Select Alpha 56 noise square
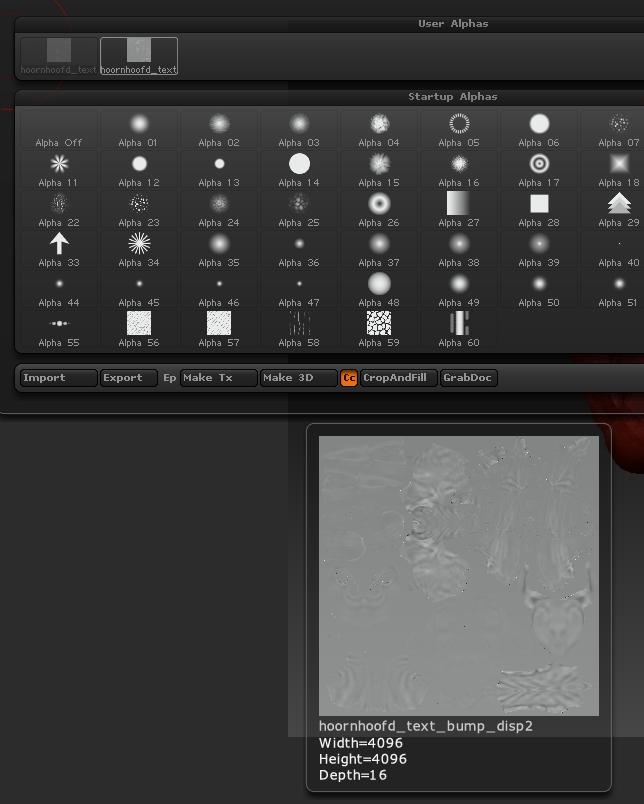Viewport: 644px width, 804px height. (x=139, y=330)
